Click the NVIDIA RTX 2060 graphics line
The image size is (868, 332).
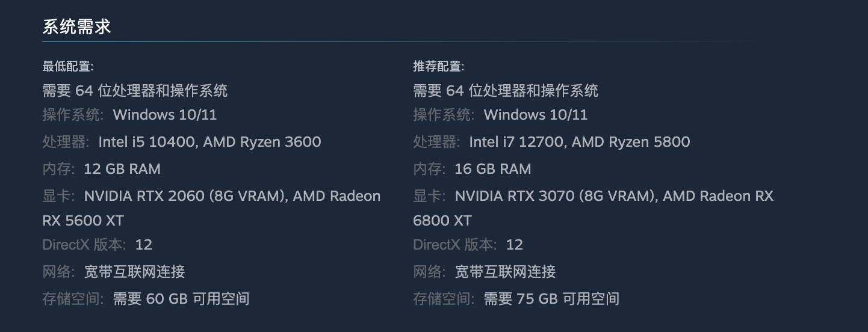pyautogui.click(x=232, y=196)
